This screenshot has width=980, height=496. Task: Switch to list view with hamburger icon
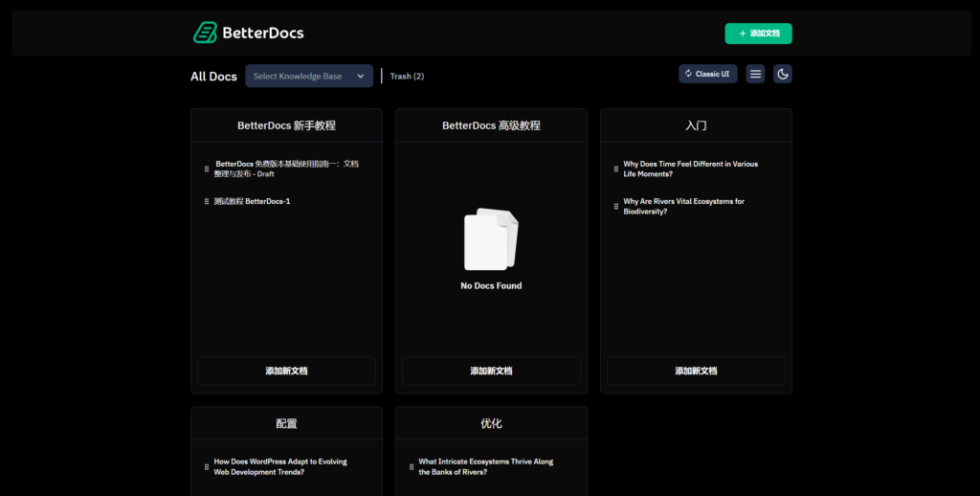point(755,74)
